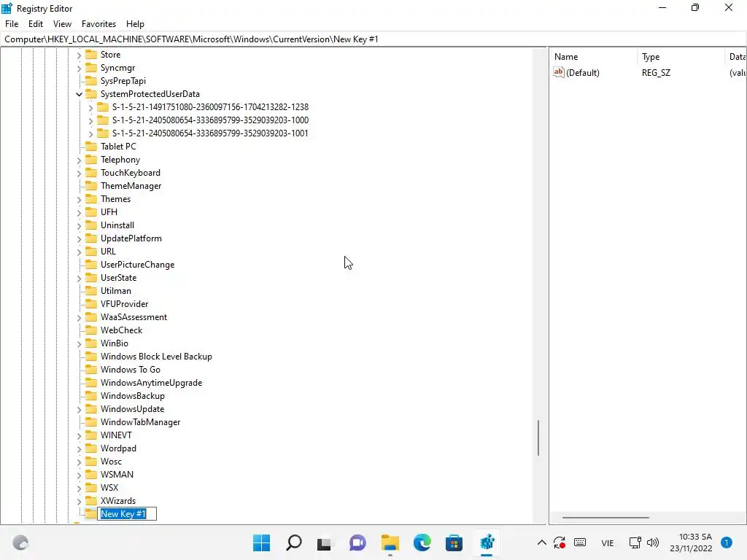Select the WindowsAnytimeUpgrade key

[x=151, y=383]
